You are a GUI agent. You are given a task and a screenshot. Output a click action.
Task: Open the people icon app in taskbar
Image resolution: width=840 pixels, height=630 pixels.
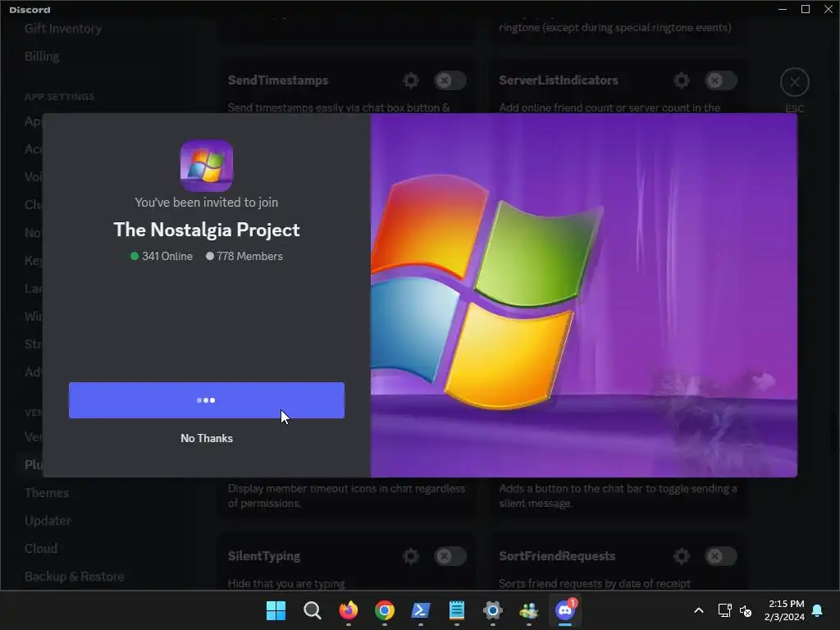tap(529, 610)
